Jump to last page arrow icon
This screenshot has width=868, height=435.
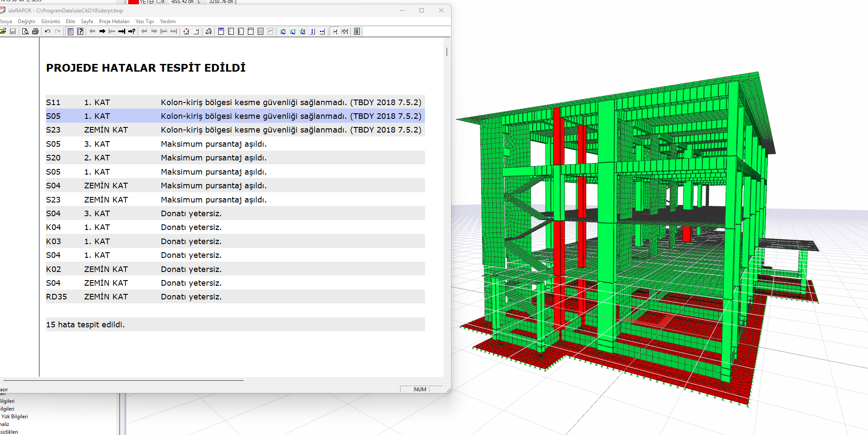[122, 31]
